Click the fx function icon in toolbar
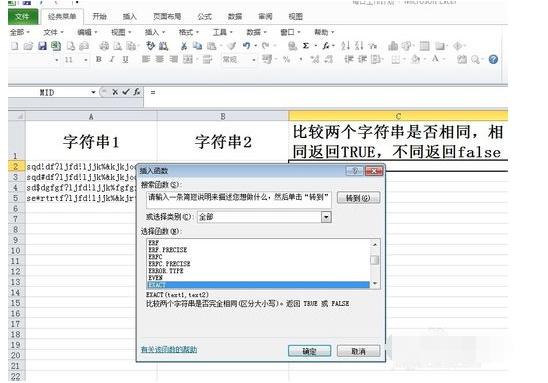Viewport: 548px width, 383px height. tap(326, 46)
